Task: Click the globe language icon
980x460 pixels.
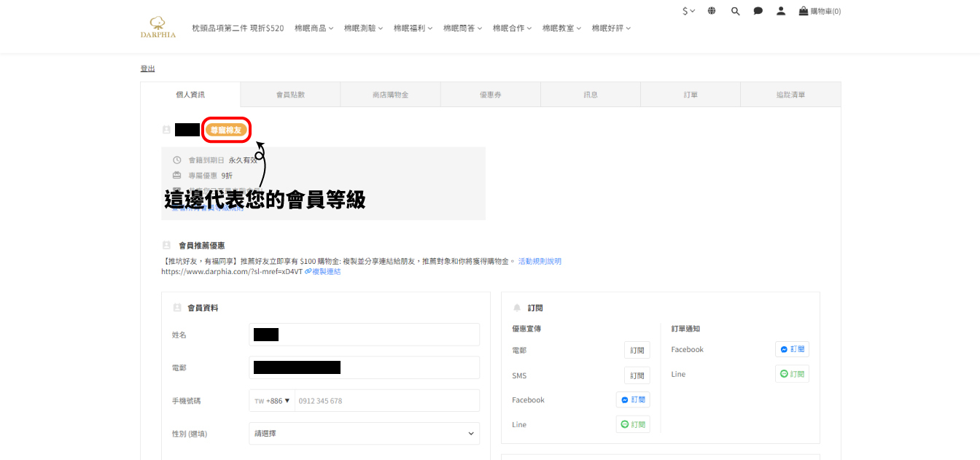Action: (x=712, y=11)
